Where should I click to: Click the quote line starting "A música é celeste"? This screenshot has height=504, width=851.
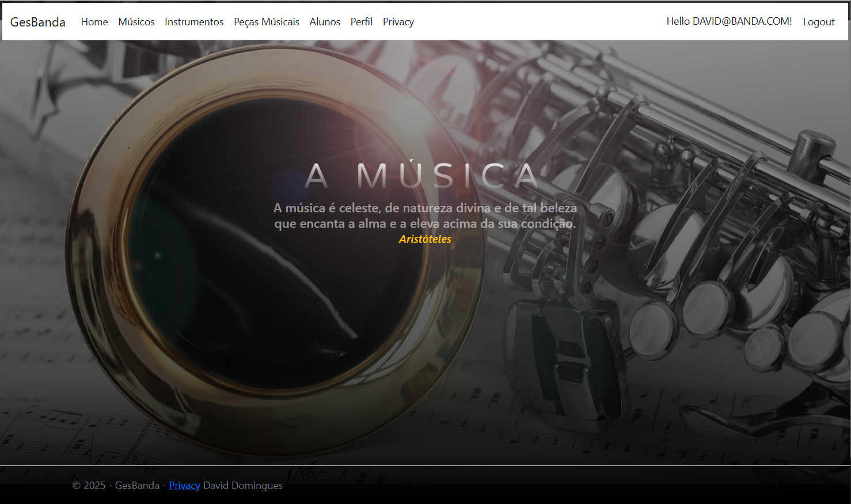pos(425,208)
